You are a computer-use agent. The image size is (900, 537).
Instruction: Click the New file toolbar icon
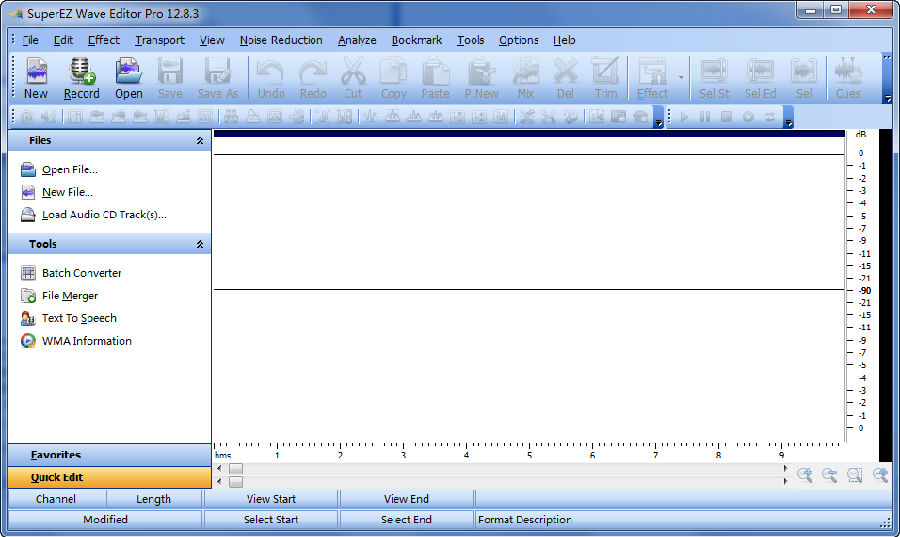[x=36, y=79]
